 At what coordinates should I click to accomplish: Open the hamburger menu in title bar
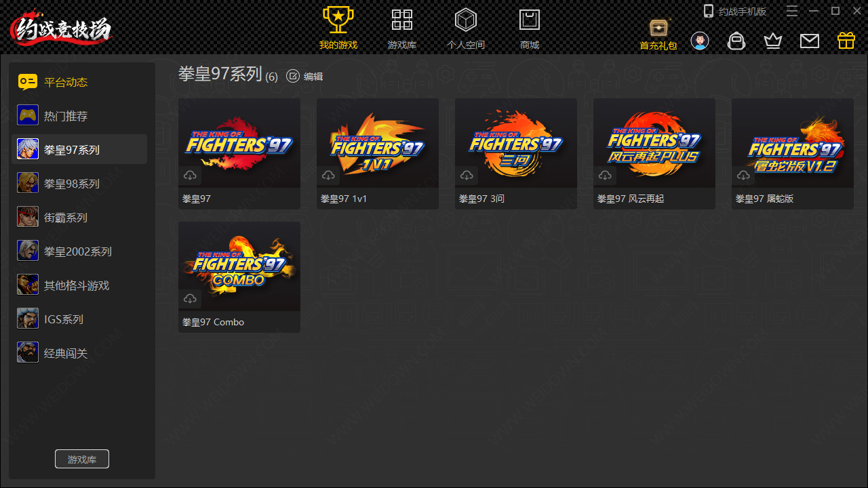tap(791, 11)
